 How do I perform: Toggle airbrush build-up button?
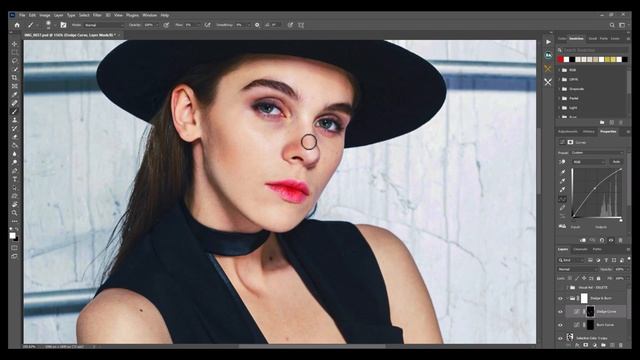208,25
